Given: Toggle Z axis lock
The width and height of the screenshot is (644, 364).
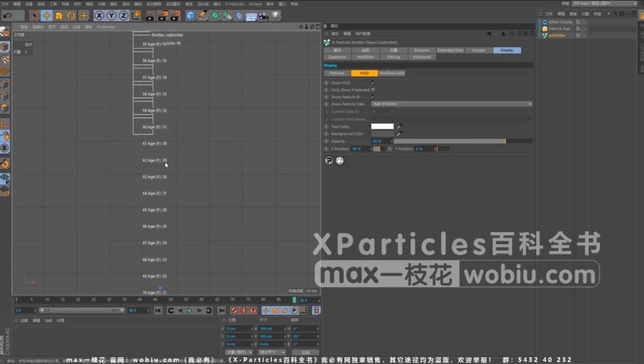Looking at the screenshot, I should 124,16.
